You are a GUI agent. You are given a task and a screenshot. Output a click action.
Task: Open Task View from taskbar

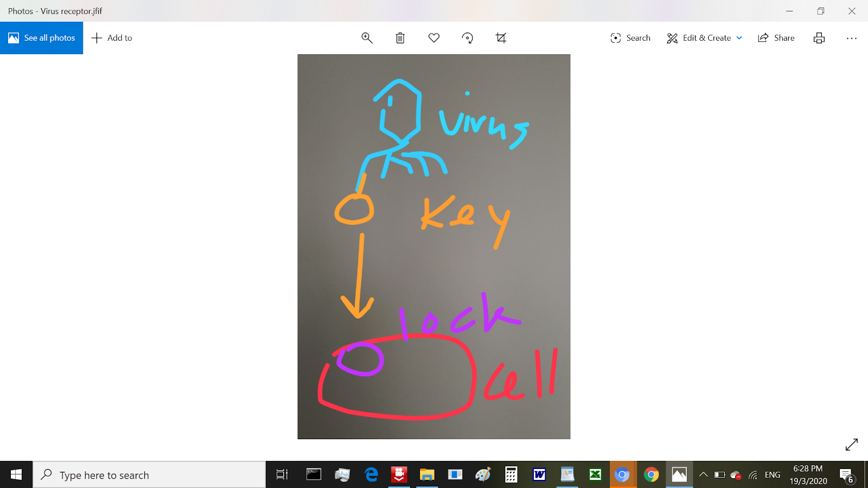[282, 475]
